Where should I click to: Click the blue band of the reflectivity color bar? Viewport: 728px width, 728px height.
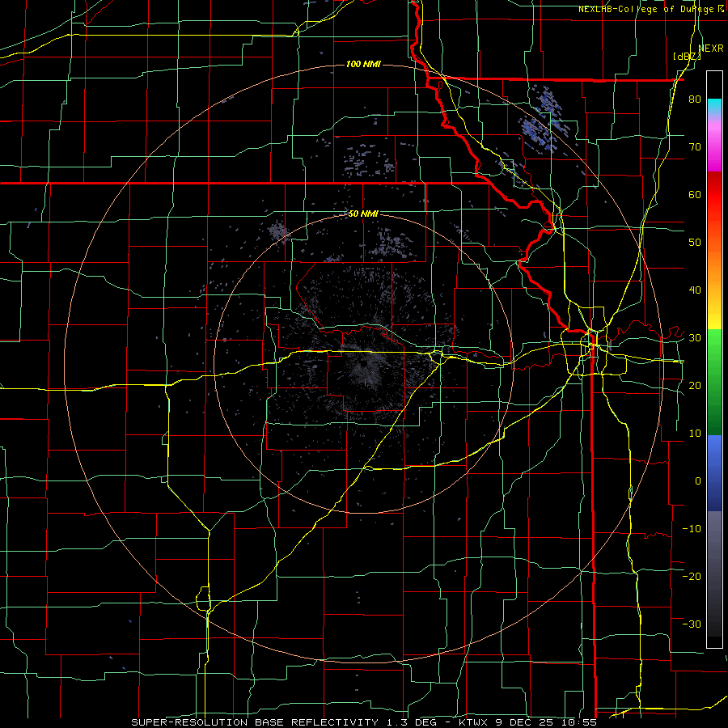pos(714,472)
